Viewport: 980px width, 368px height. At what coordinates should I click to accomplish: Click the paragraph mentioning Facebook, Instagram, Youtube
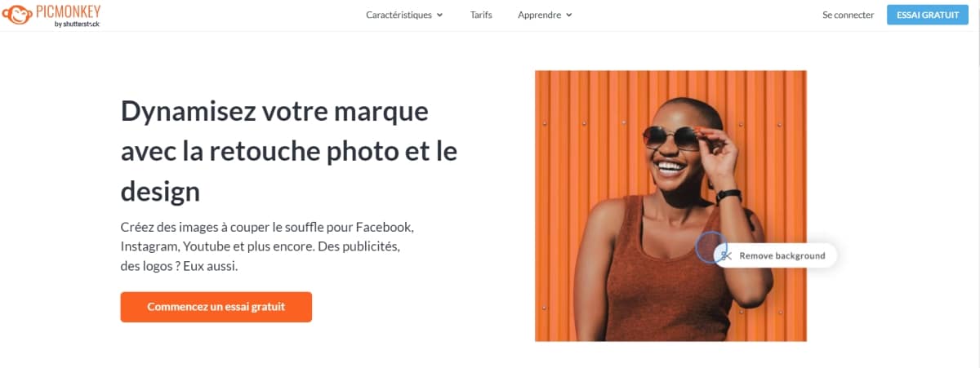pos(268,246)
